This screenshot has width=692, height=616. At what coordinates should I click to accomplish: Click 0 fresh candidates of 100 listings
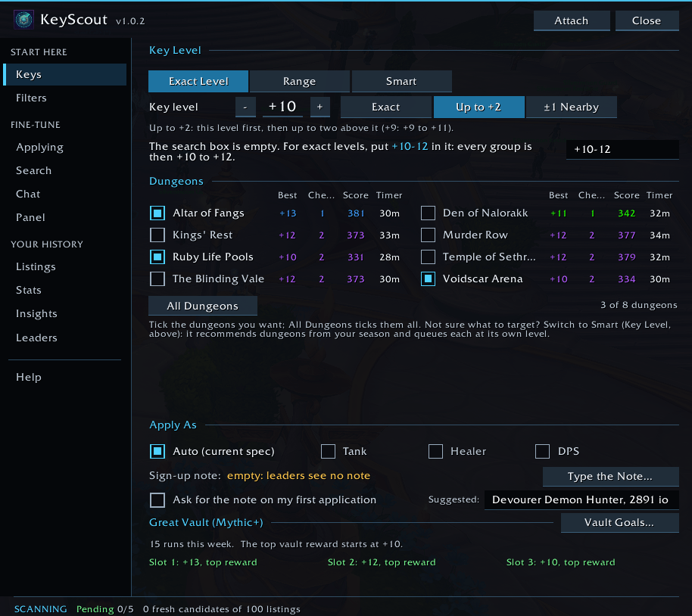click(222, 609)
